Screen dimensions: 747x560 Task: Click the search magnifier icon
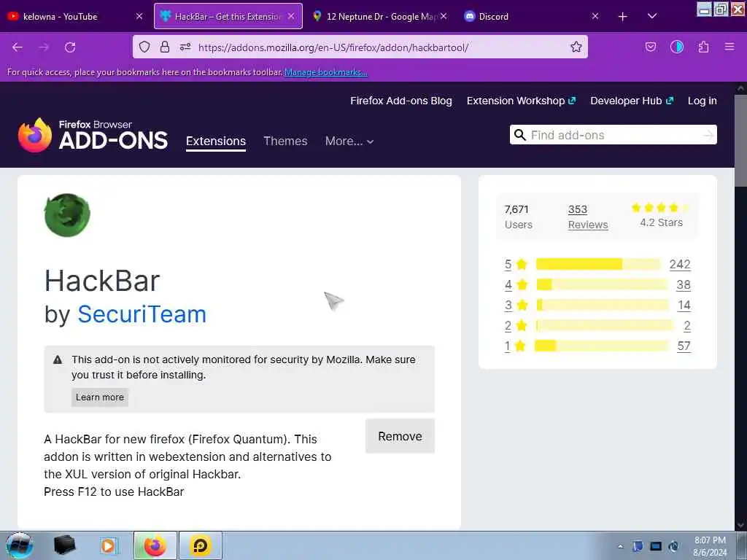[x=519, y=135]
